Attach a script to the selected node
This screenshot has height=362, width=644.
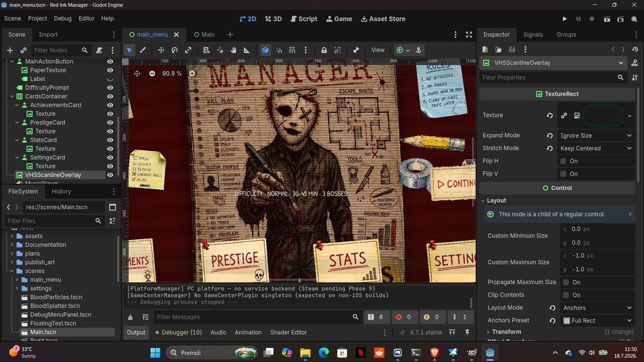[x=99, y=50]
